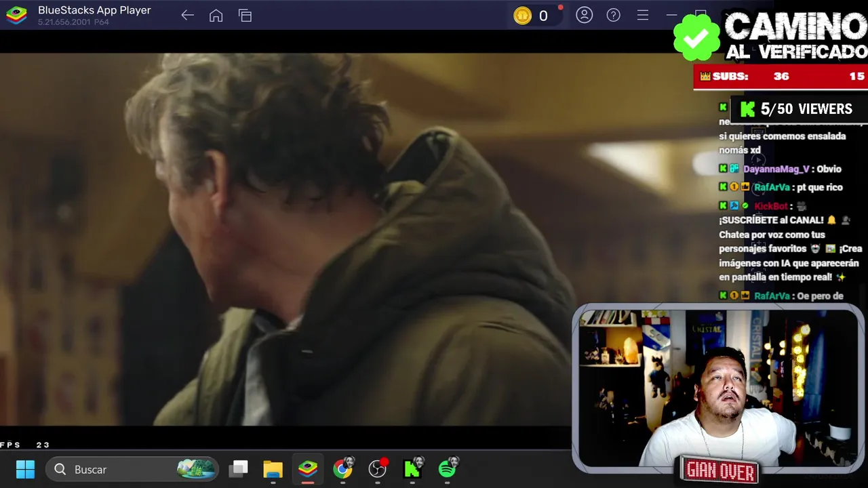Go back with the BlueStacks back arrow
Viewport: 868px width, 488px height.
188,16
